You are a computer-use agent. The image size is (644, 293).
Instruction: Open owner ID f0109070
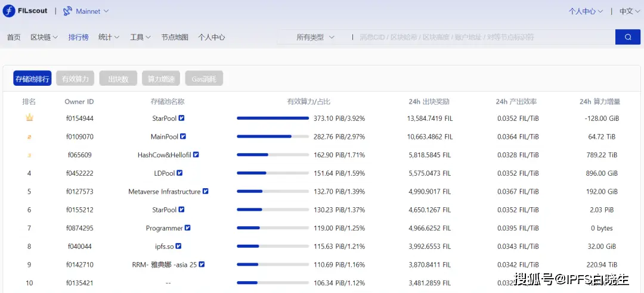pos(80,136)
